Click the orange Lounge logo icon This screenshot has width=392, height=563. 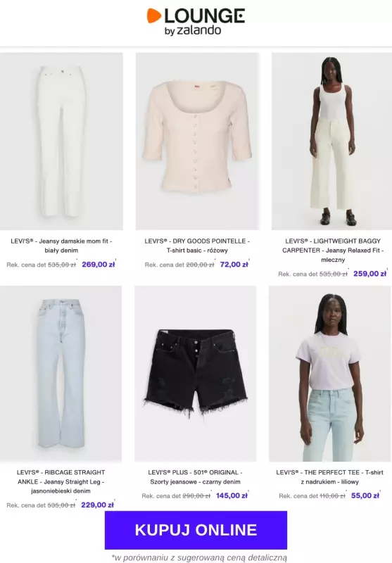click(x=153, y=15)
